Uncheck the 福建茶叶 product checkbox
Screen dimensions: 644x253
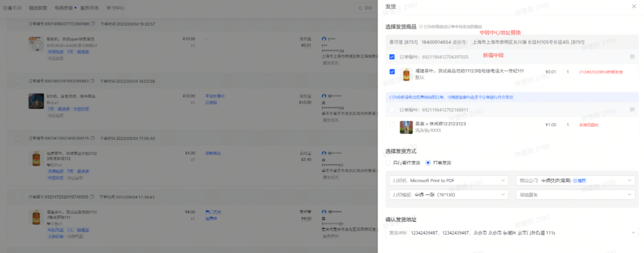pyautogui.click(x=392, y=72)
